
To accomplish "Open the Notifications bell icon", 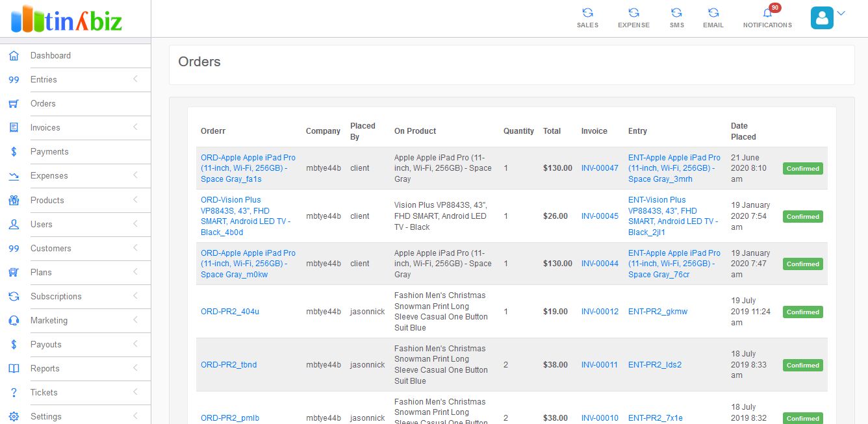I will (767, 13).
